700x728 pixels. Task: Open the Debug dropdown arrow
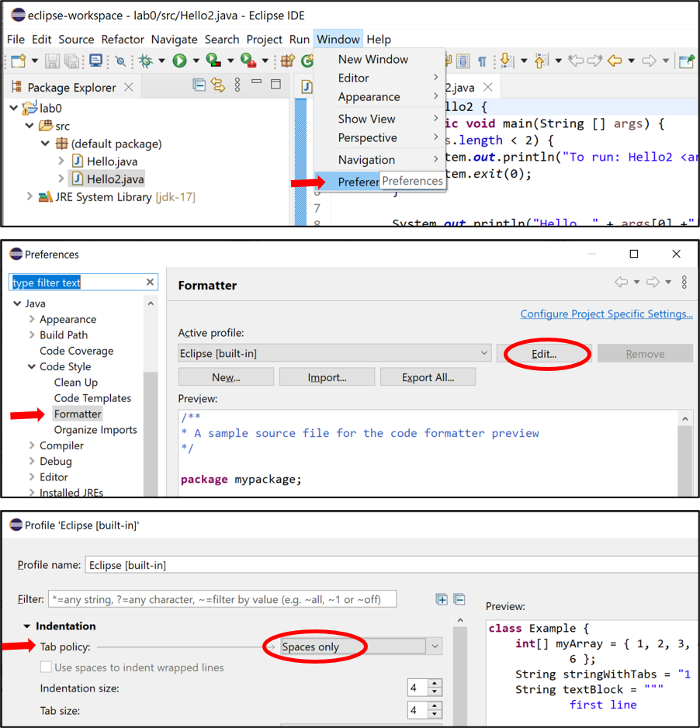[x=161, y=61]
